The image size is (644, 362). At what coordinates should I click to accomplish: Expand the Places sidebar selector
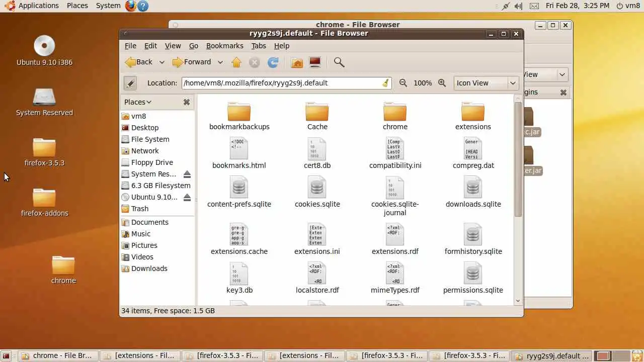pos(138,102)
